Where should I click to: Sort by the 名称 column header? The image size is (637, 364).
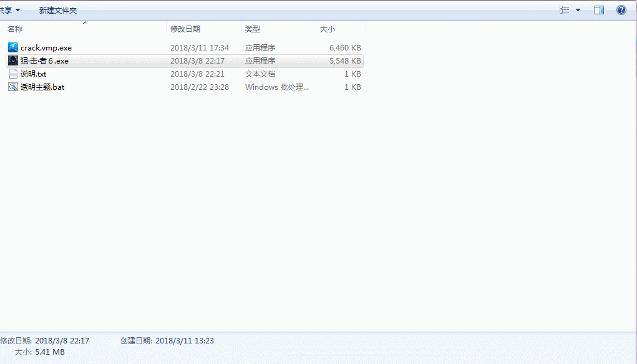15,29
